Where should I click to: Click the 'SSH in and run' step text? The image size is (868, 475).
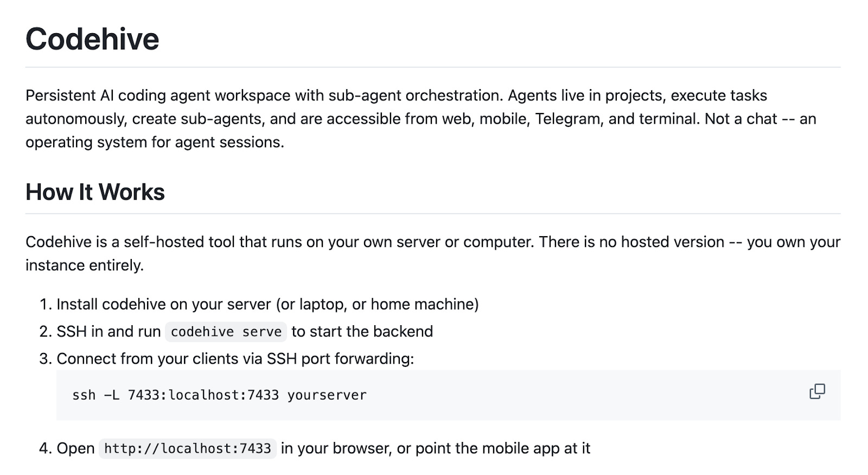click(108, 332)
